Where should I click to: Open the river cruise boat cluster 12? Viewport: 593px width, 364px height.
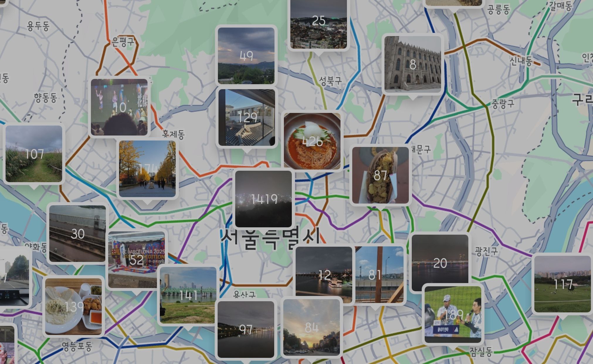324,274
